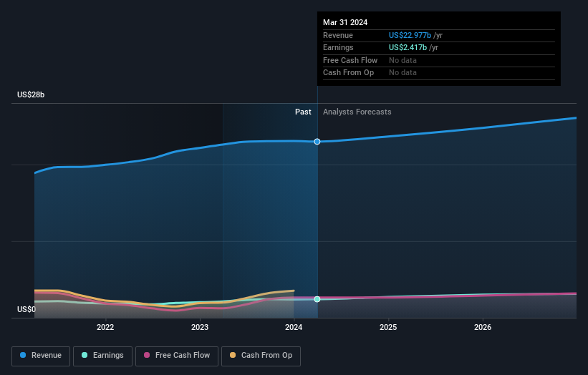Click the tooltip Free Cash Flow row label
The width and height of the screenshot is (588, 375).
(350, 60)
